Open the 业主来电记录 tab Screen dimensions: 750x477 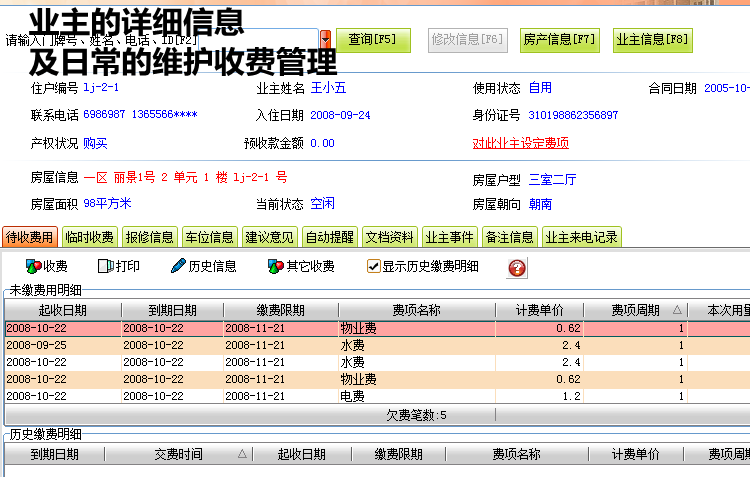tap(582, 237)
